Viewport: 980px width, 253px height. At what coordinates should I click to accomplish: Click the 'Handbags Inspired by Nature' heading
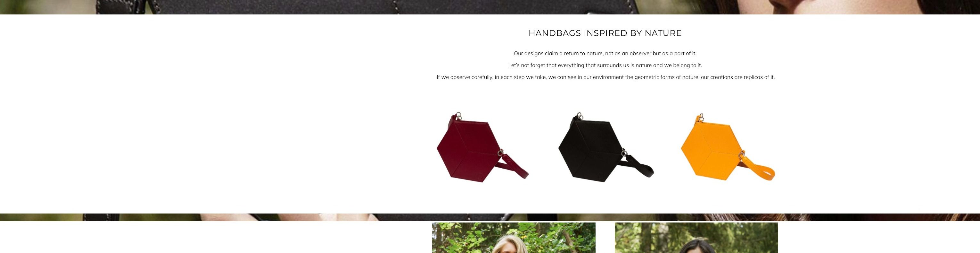coord(605,33)
